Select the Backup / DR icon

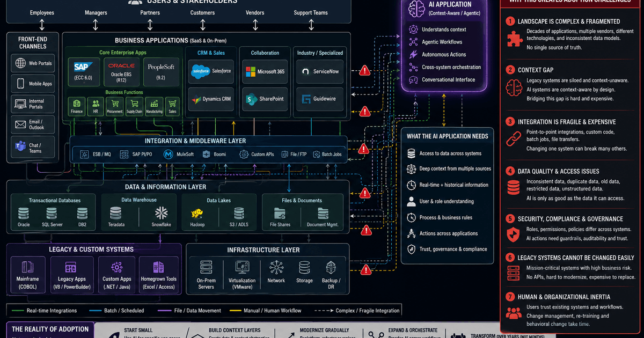pyautogui.click(x=331, y=268)
